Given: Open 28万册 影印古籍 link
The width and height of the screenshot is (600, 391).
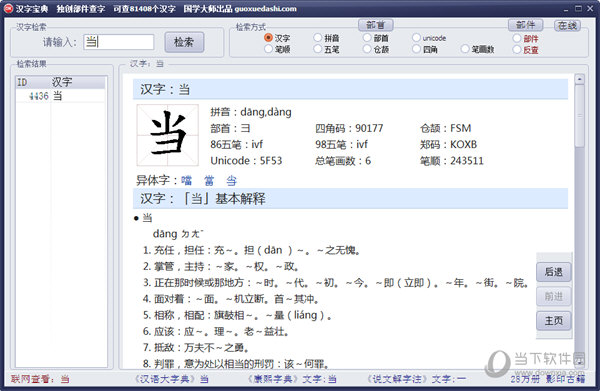Looking at the screenshot, I should point(548,379).
